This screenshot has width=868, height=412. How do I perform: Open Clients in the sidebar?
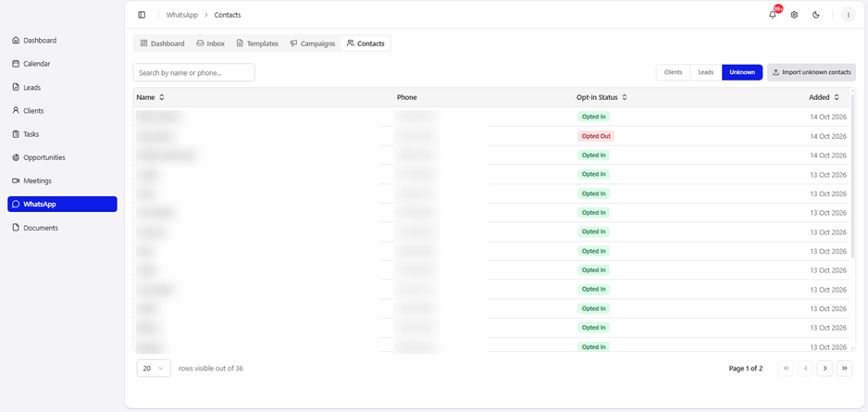pyautogui.click(x=62, y=111)
